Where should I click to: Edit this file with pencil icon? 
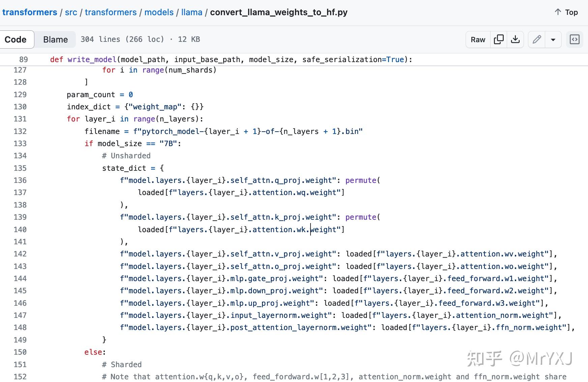point(537,39)
